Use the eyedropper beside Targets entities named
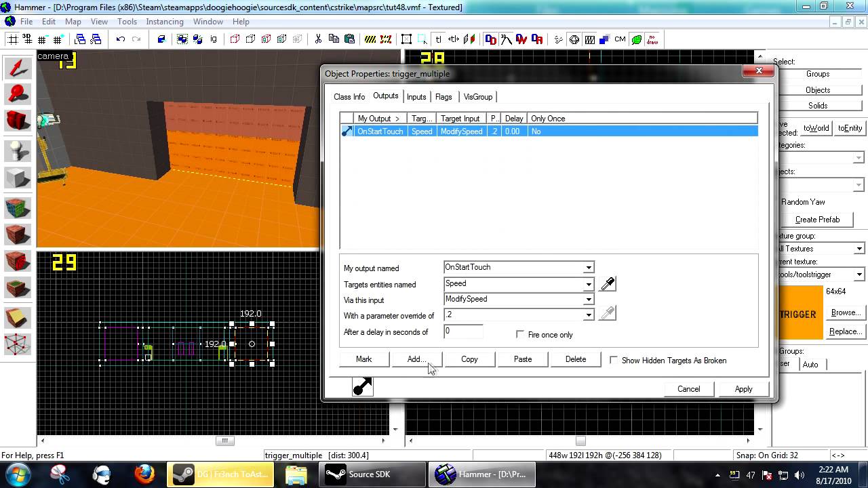 point(608,284)
